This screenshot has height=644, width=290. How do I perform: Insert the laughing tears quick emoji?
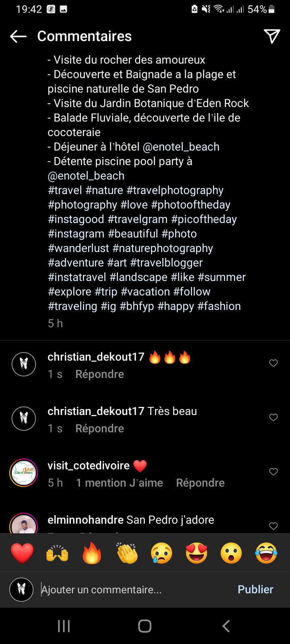click(x=266, y=553)
